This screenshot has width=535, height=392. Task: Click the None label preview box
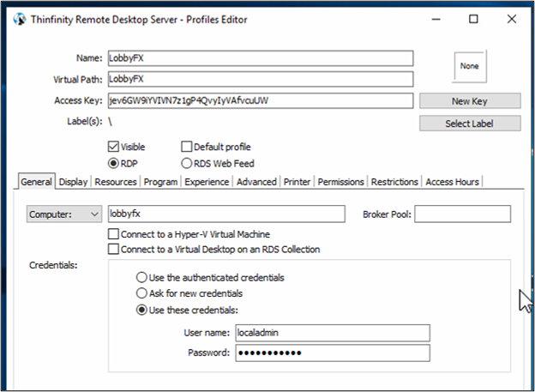point(469,66)
